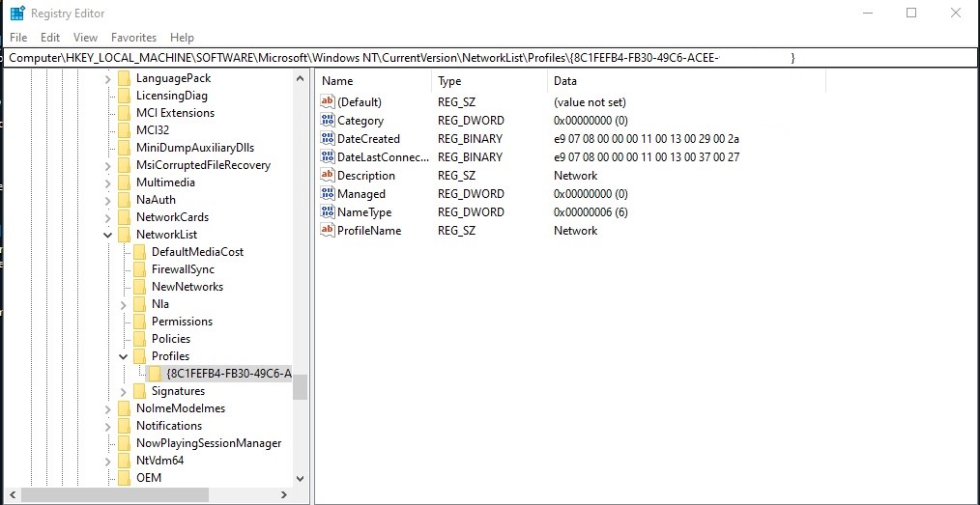Viewport: 980px width, 505px height.
Task: Select the NowPlayingSessionManager key
Action: (209, 443)
